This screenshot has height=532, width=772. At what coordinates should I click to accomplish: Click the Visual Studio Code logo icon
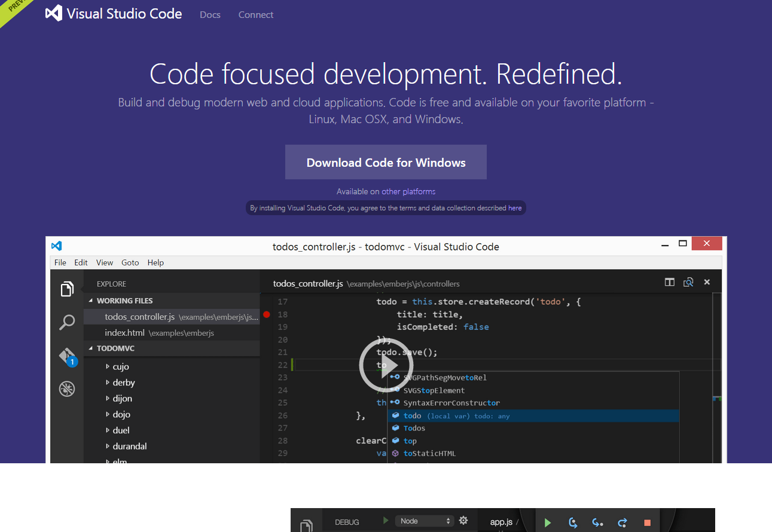pos(53,13)
